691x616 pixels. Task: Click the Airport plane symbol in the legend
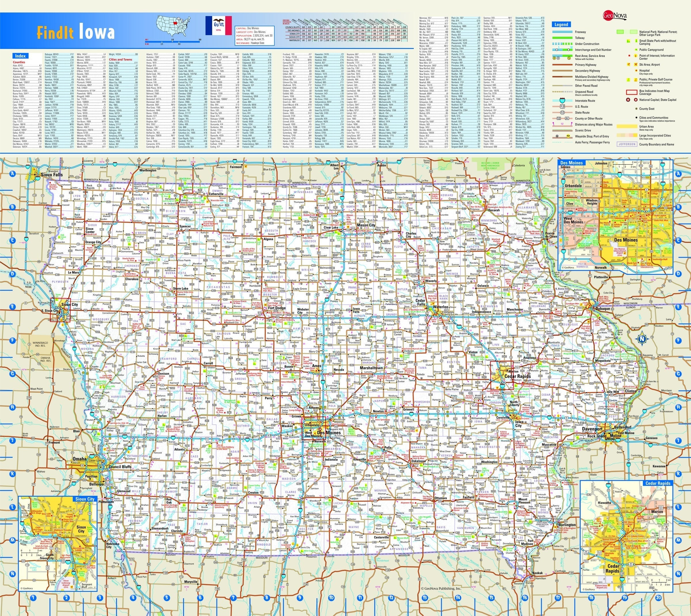636,65
